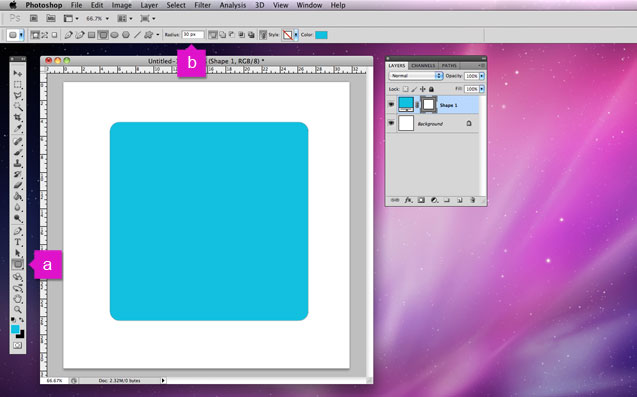Open the View Extras dropdown

(71, 18)
